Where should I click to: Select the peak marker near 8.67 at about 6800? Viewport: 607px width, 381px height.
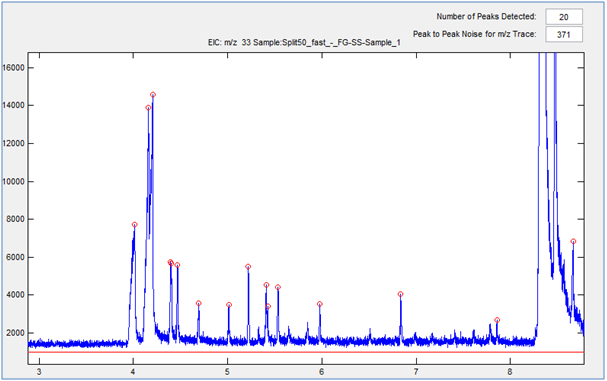pos(573,241)
